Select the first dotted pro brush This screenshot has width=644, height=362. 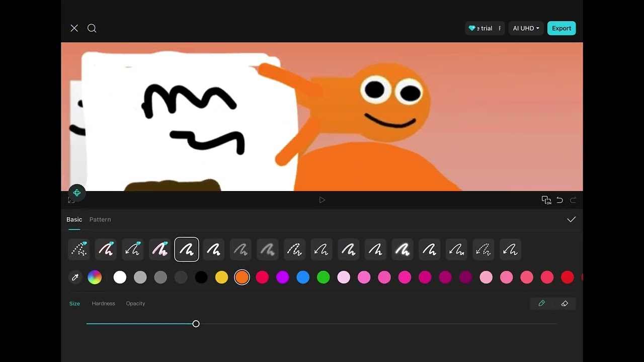(x=78, y=249)
